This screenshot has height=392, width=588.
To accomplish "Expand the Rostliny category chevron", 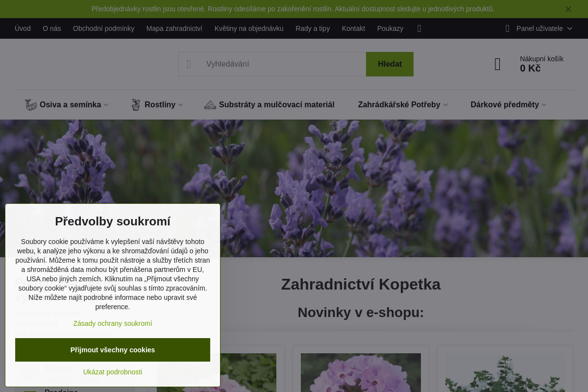I will pos(180,104).
